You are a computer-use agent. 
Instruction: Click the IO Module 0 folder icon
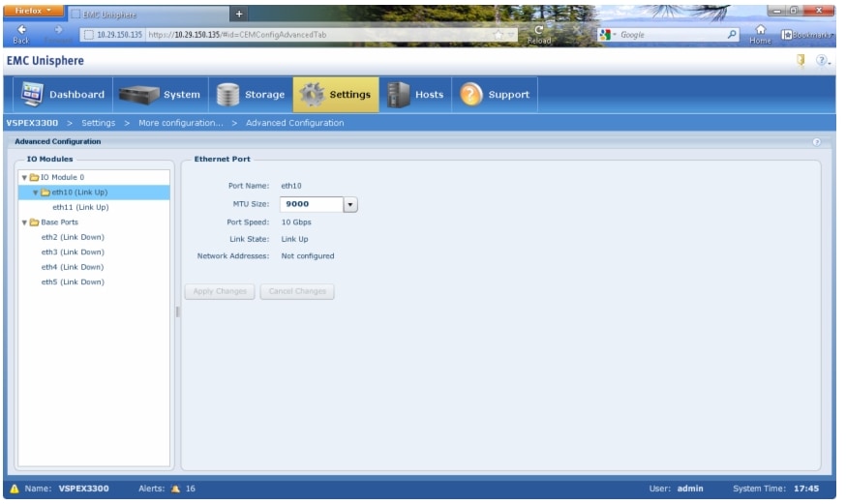tap(34, 178)
